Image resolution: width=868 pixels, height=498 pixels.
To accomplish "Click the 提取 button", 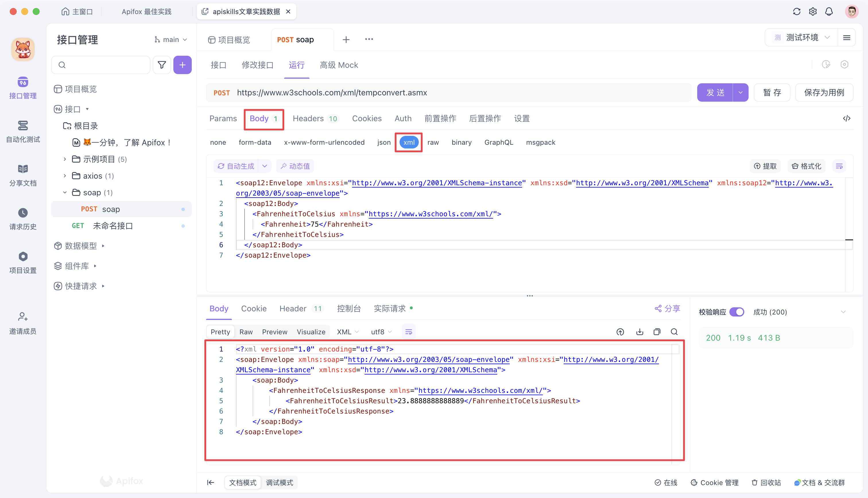I will coord(765,166).
